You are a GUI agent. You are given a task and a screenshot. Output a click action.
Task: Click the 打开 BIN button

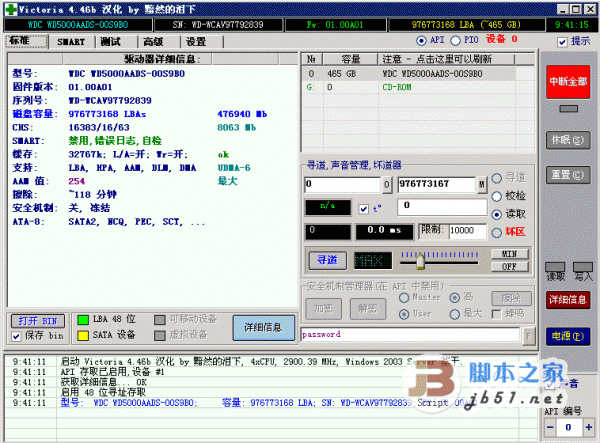(38, 321)
